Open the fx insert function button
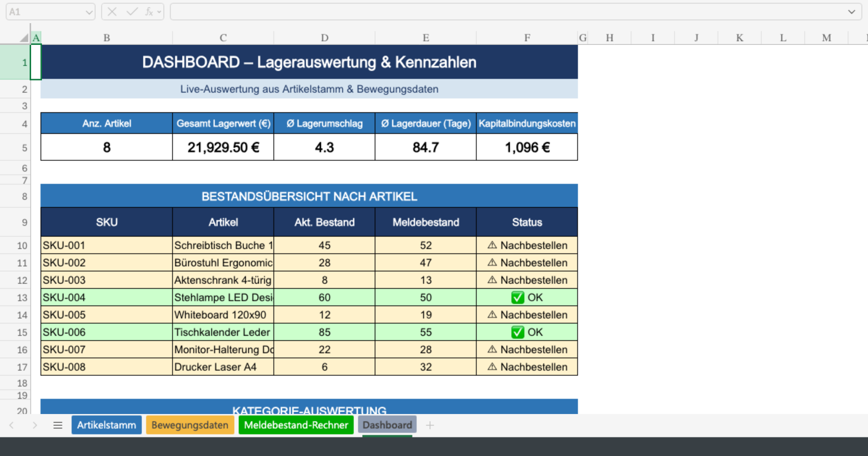This screenshot has height=456, width=868. tap(149, 12)
